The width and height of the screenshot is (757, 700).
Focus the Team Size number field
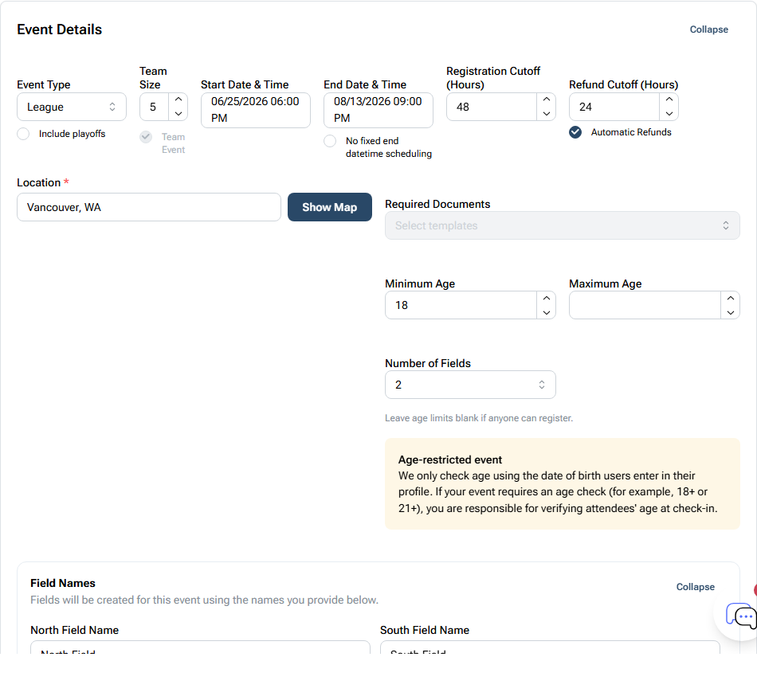154,107
